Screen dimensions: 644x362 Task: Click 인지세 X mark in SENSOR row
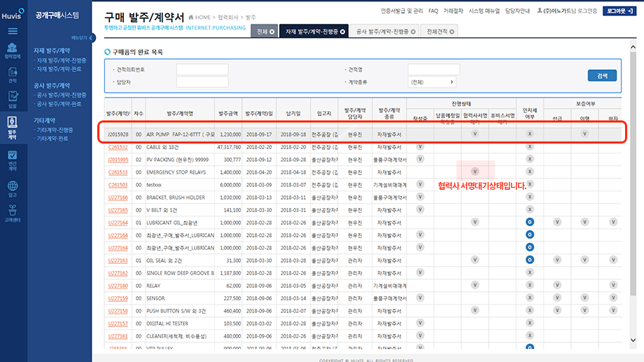pos(530,298)
